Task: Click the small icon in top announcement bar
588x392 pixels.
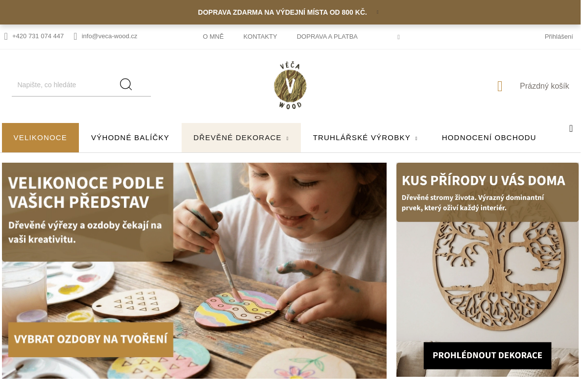Action: pos(377,12)
